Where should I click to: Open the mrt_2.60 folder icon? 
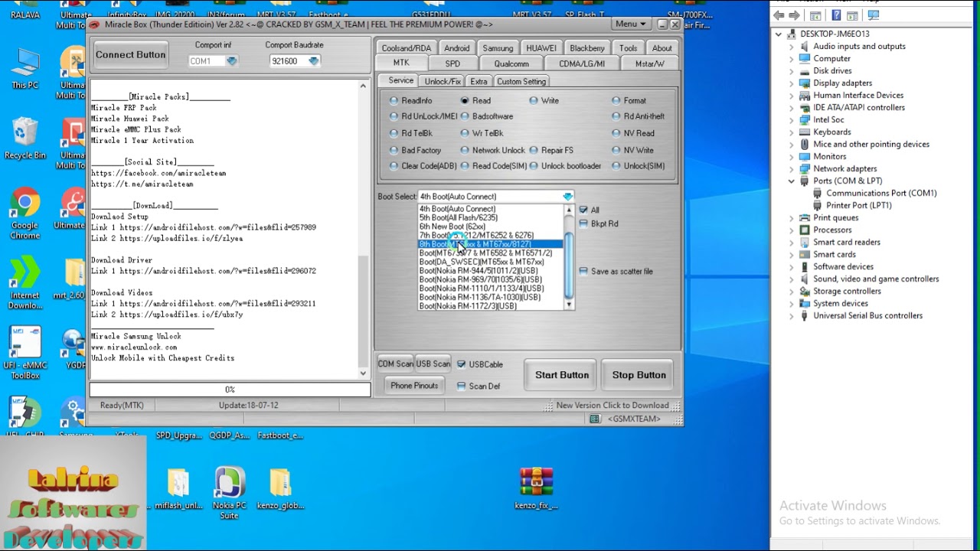click(74, 279)
